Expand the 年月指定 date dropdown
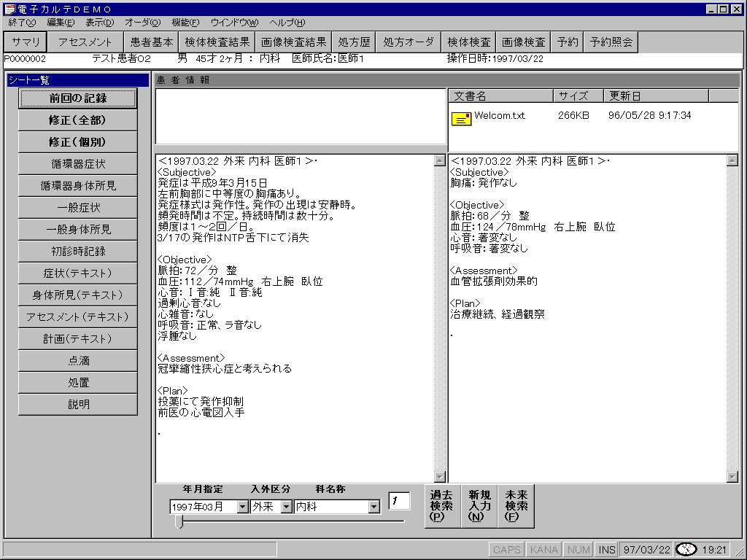 coord(242,507)
